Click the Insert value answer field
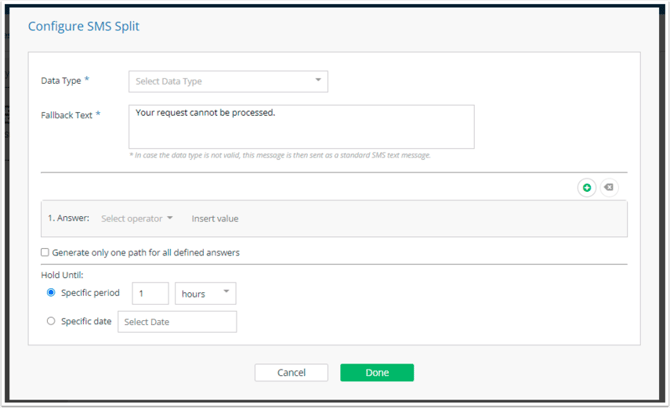 [215, 219]
